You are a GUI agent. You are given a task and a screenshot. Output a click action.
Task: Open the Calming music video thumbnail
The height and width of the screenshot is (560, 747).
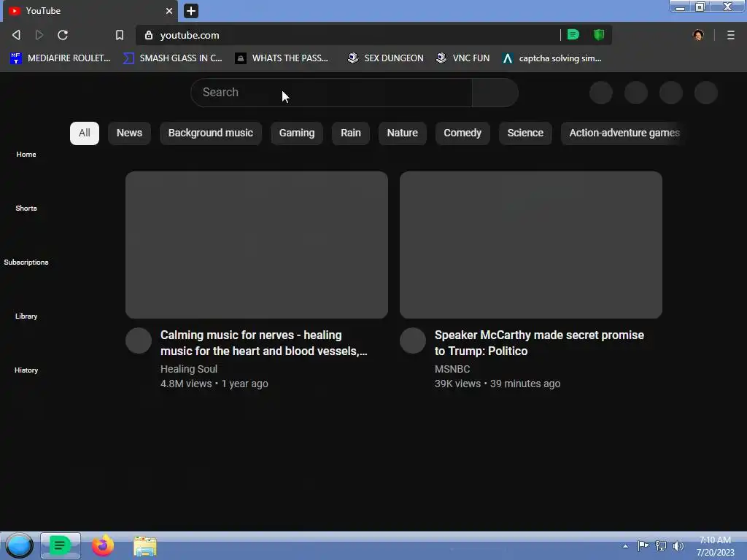pyautogui.click(x=257, y=245)
